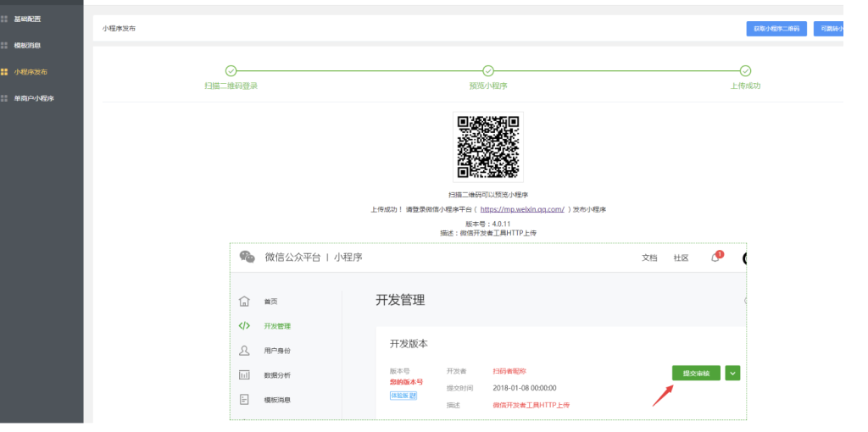This screenshot has height=432, width=868.
Task: Click the 首页 home icon
Action: tap(244, 302)
